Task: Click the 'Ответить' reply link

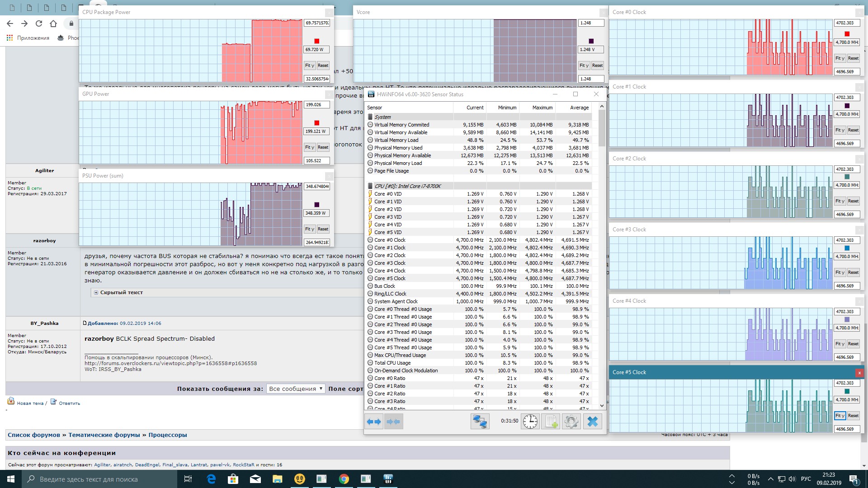Action: point(69,403)
